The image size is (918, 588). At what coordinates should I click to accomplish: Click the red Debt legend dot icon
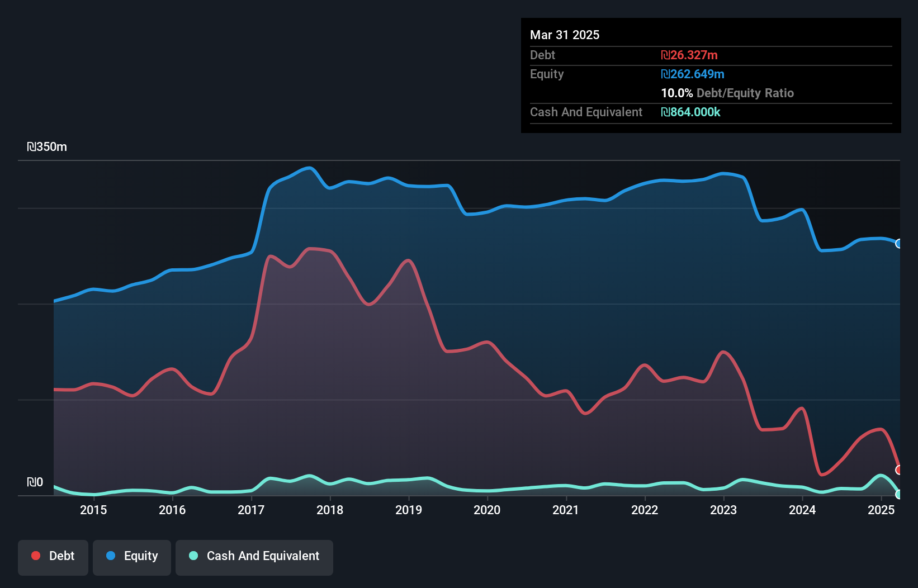[35, 556]
